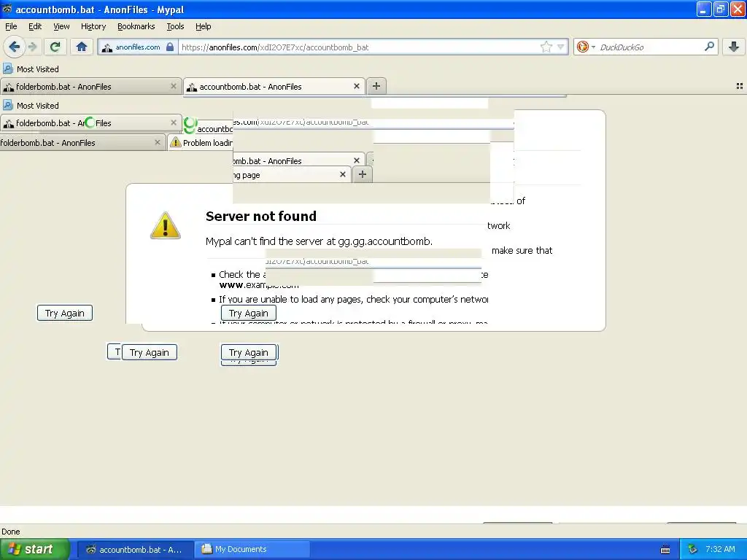This screenshot has width=747, height=560.
Task: Open the Downloads arrow button
Action: click(x=734, y=47)
